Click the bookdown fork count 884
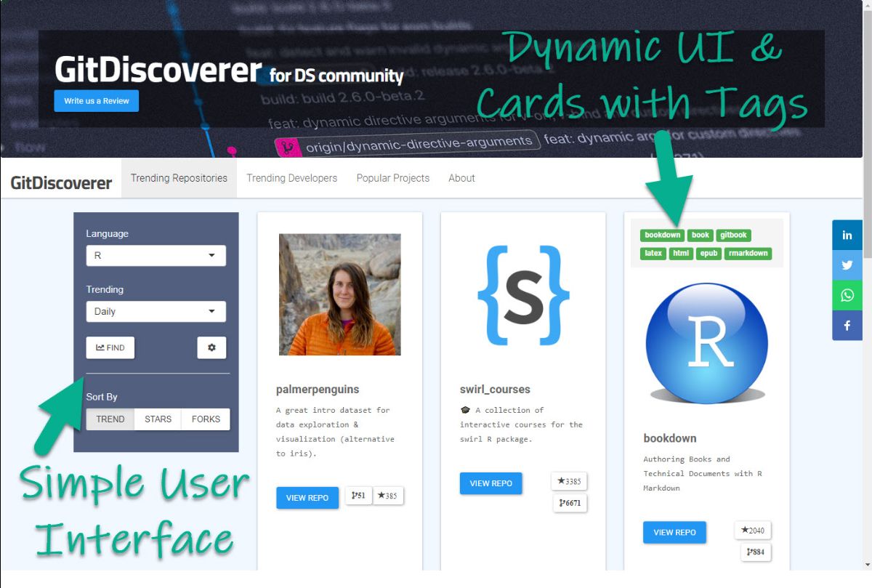This screenshot has height=588, width=872. pos(756,552)
